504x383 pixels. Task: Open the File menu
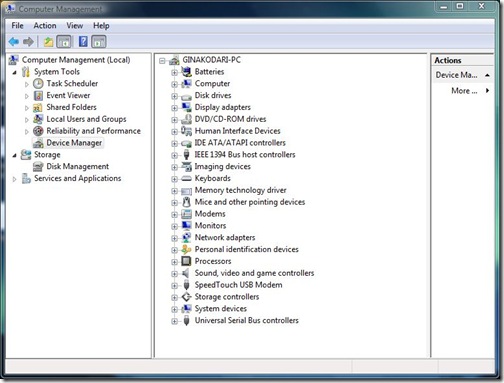[x=17, y=26]
